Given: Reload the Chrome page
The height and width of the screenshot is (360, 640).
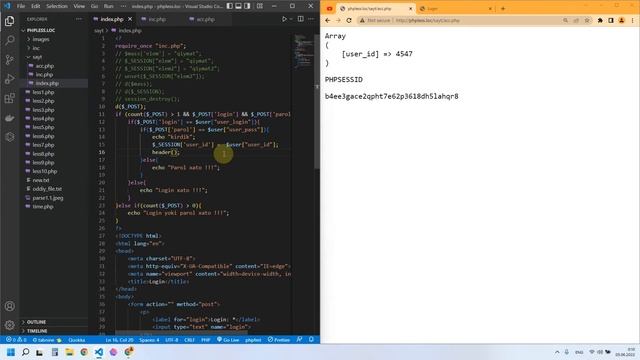Looking at the screenshot, I should 349,20.
